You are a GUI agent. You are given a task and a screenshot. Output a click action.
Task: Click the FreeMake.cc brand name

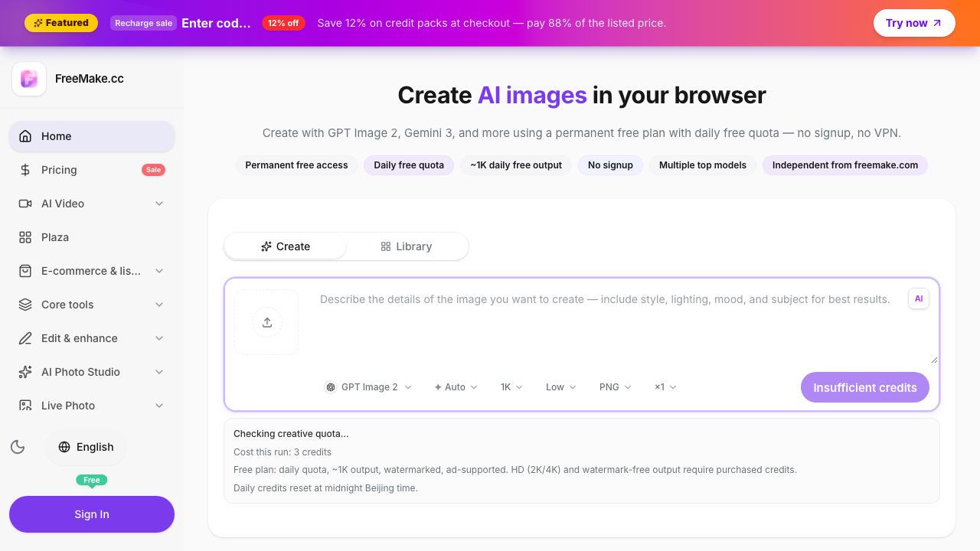[x=90, y=78]
